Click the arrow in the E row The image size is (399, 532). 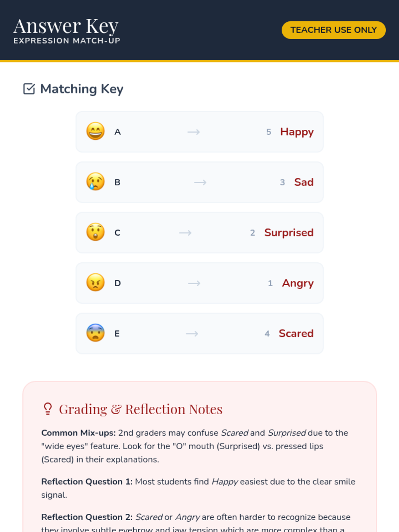pyautogui.click(x=192, y=333)
